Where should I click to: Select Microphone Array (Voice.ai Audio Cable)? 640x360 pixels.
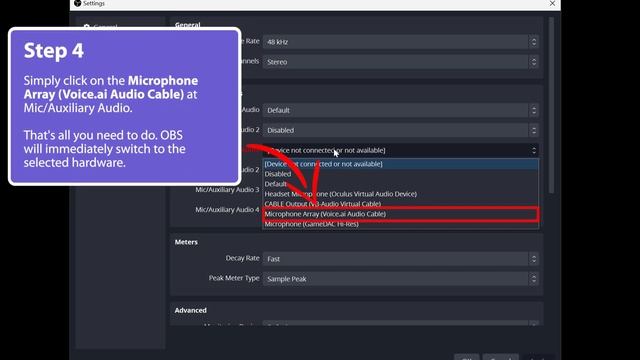tap(400, 214)
